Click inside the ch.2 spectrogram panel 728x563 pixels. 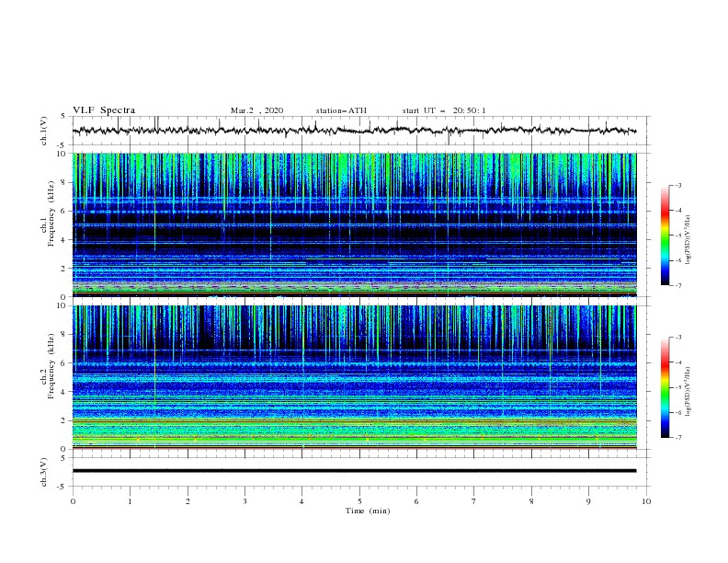coord(354,377)
